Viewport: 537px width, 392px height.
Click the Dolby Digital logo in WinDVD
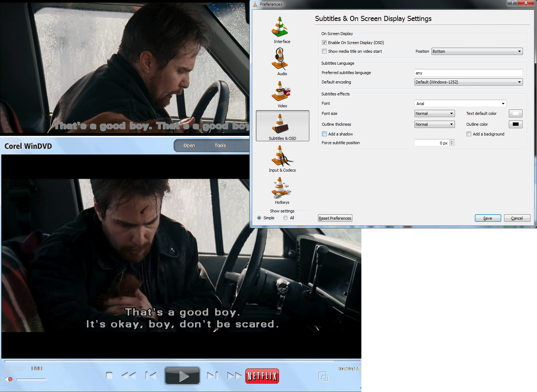(16, 369)
